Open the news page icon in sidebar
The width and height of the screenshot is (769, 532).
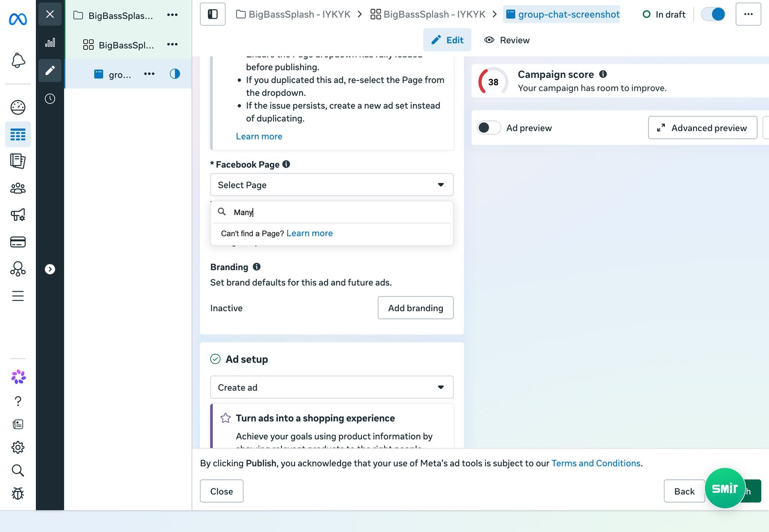pyautogui.click(x=18, y=424)
